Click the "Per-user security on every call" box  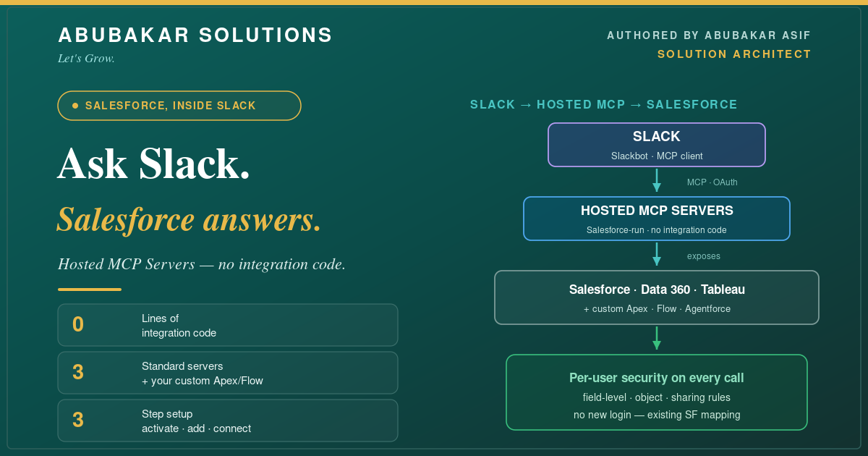(657, 392)
